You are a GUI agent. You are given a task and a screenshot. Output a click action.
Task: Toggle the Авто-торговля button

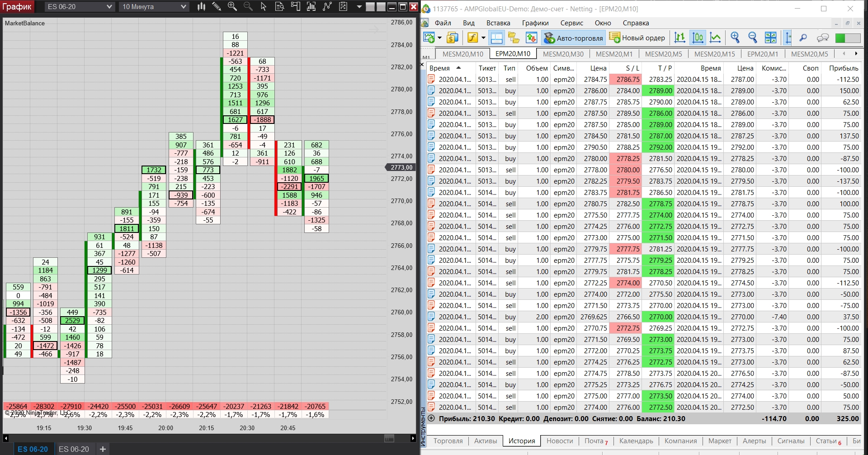(573, 38)
